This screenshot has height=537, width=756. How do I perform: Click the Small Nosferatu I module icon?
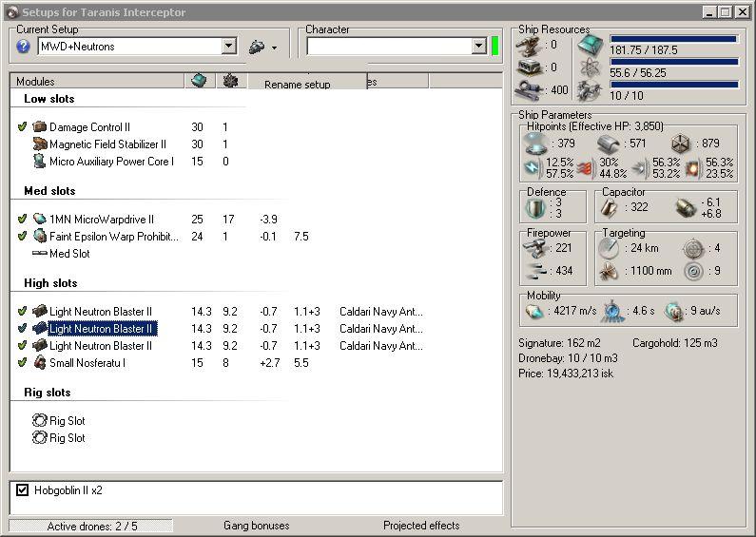40,362
